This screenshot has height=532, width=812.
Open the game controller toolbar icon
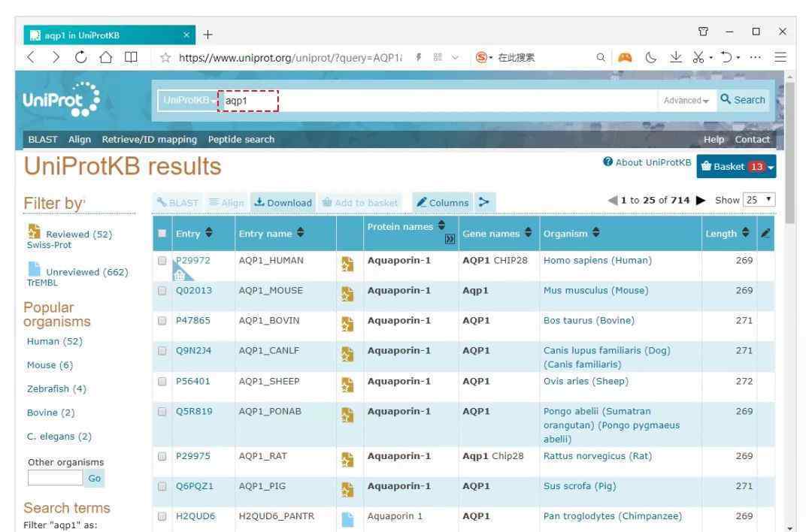click(x=625, y=57)
